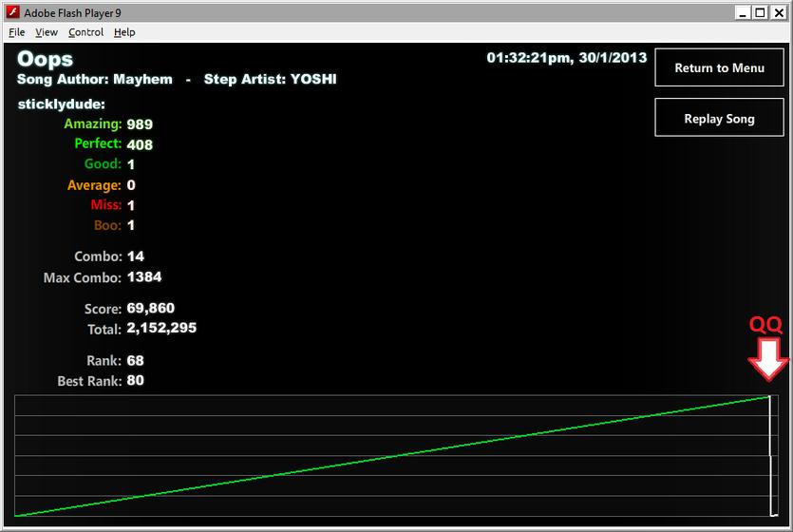Click the Adobe Flash Player title bar icon
The height and width of the screenshot is (532, 793).
[12, 12]
